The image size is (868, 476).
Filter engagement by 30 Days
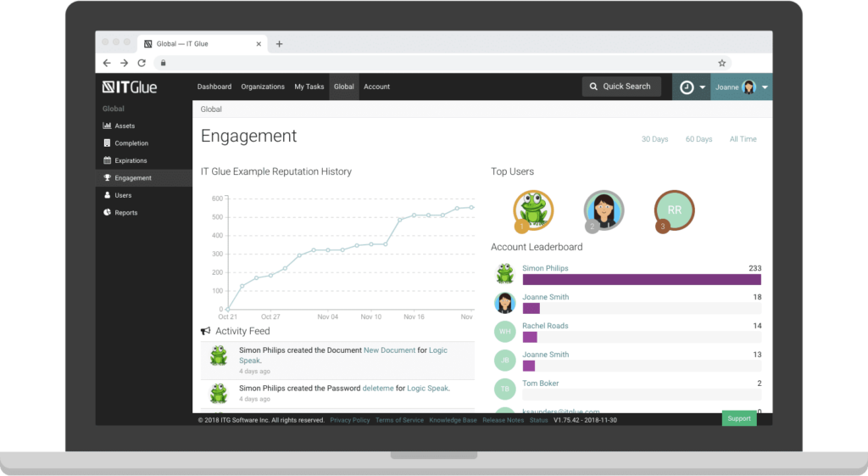[x=654, y=139]
